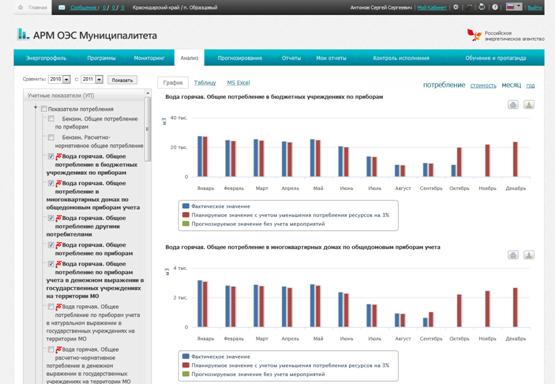Switch to the Таблица view
This screenshot has height=384, width=555.
click(x=205, y=83)
